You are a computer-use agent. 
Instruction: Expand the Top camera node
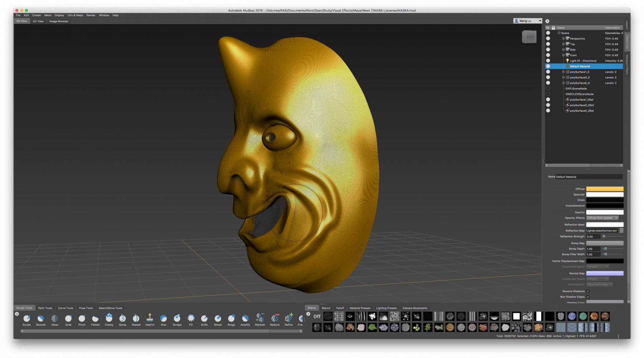coord(563,44)
